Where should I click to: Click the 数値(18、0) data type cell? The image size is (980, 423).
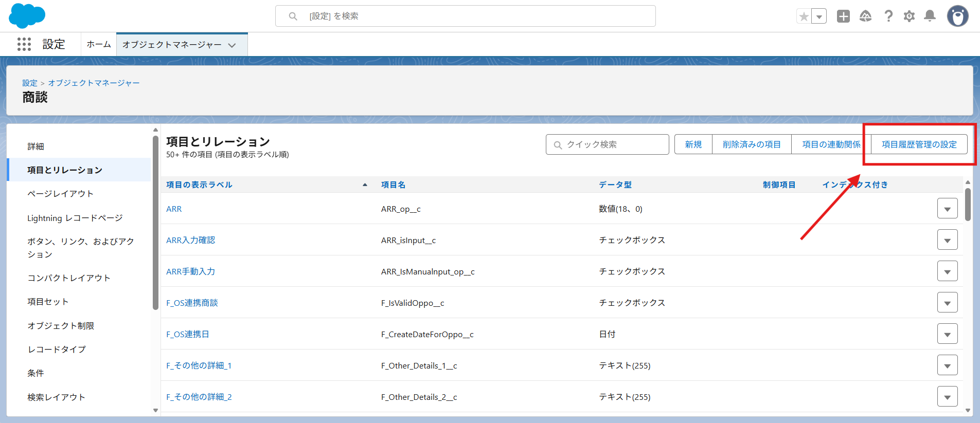tap(620, 209)
